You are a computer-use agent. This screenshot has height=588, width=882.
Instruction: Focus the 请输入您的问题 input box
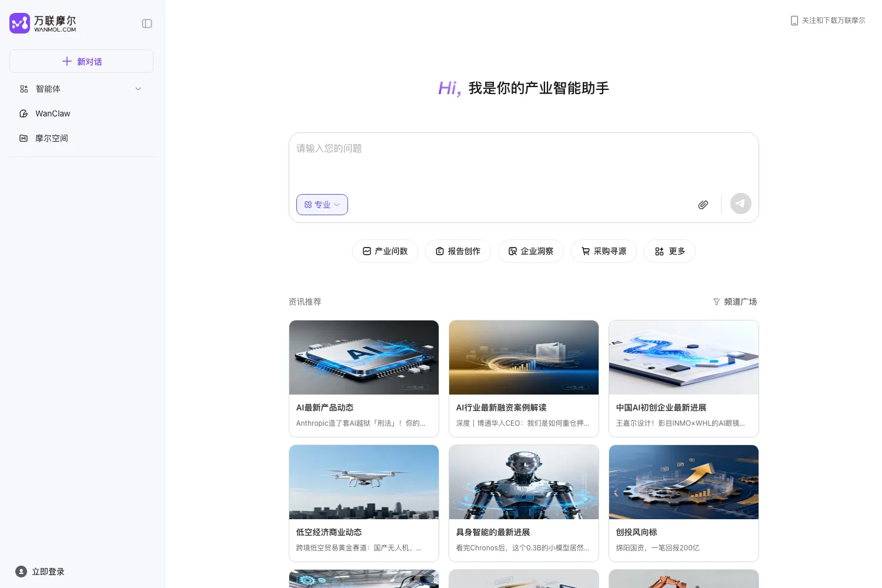(523, 161)
